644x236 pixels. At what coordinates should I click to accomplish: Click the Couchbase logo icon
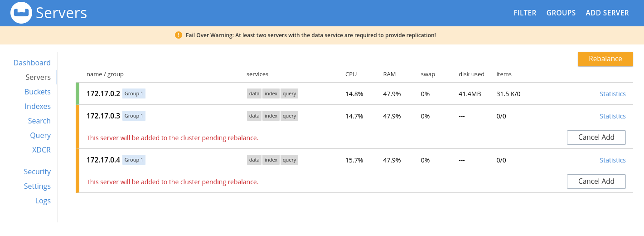(x=21, y=13)
